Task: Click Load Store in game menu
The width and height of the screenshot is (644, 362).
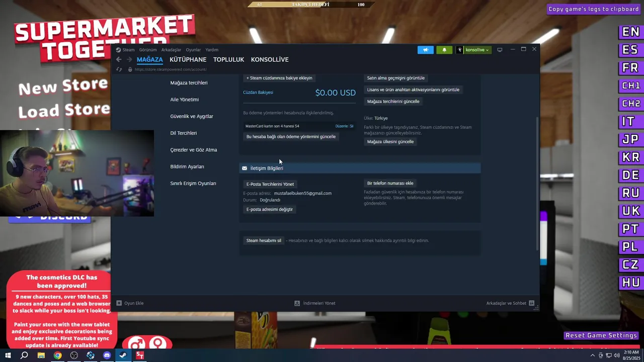Action: point(64,109)
